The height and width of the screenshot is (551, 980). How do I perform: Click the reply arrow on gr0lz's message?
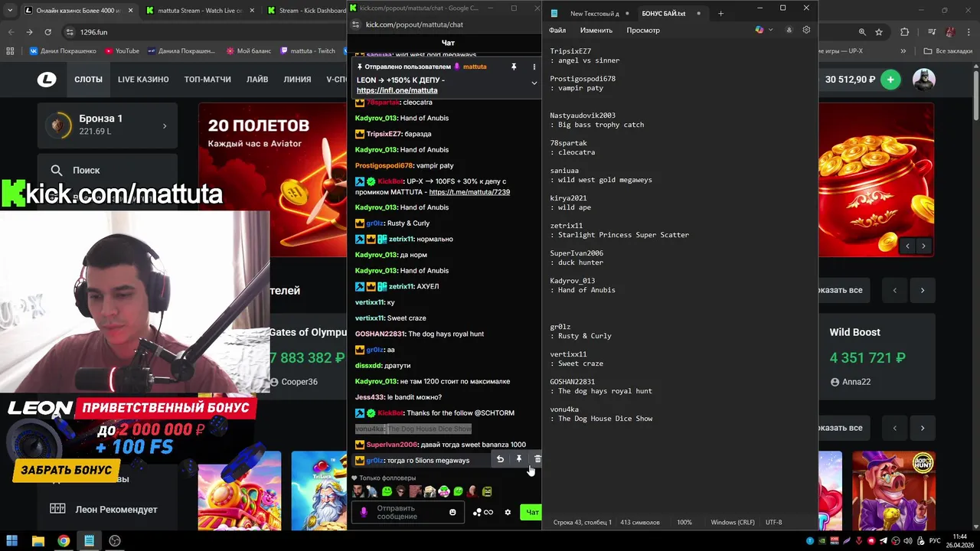(500, 459)
